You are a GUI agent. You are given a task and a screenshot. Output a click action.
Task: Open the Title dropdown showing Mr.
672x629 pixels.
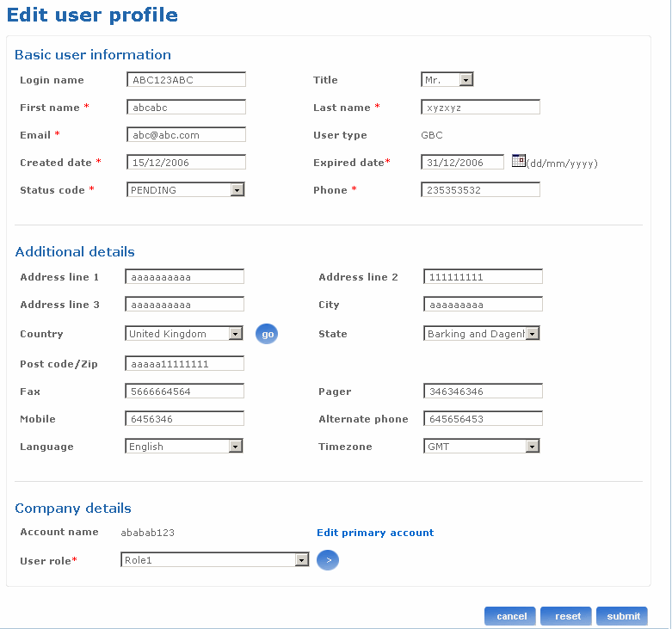[x=447, y=80]
